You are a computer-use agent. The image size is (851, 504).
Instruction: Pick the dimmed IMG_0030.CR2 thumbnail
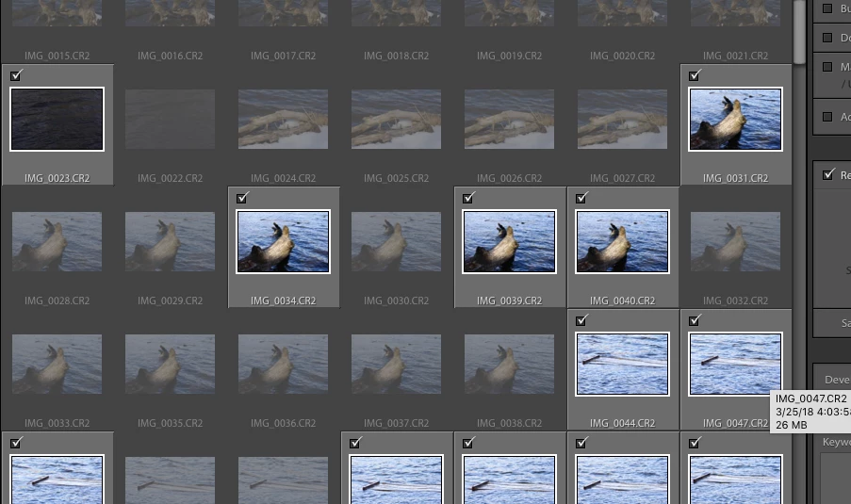tap(396, 241)
